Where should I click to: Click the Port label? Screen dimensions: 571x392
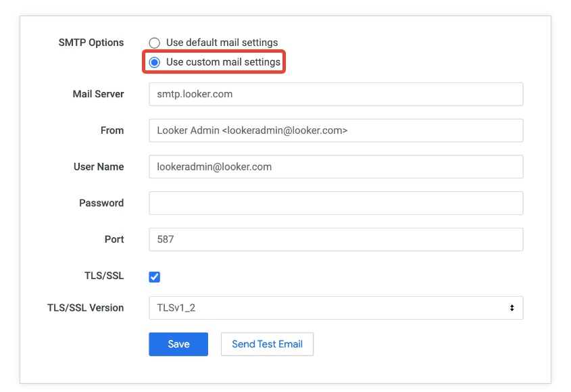(114, 239)
